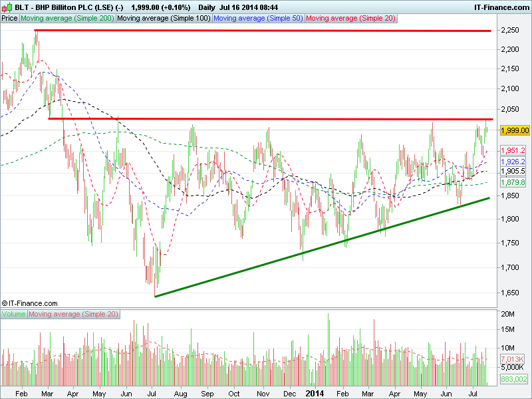This screenshot has height=399, width=532.
Task: Click the 15M volume axis label
Action: click(x=507, y=329)
